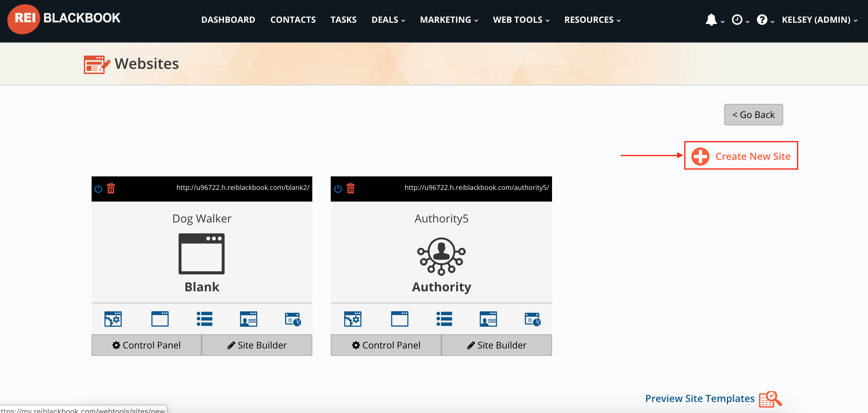Viewport: 868px width, 413px height.
Task: Open the authority5 site URL link
Action: [x=477, y=188]
